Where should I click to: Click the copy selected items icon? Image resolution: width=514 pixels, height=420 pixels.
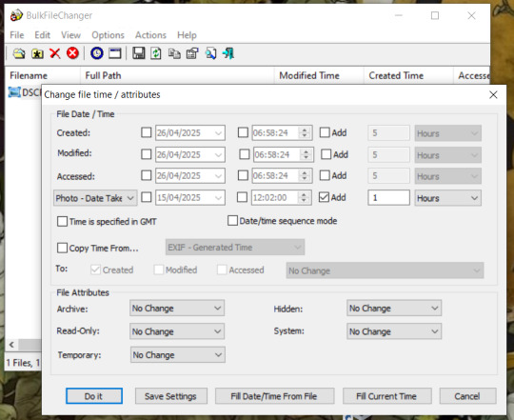pyautogui.click(x=174, y=53)
